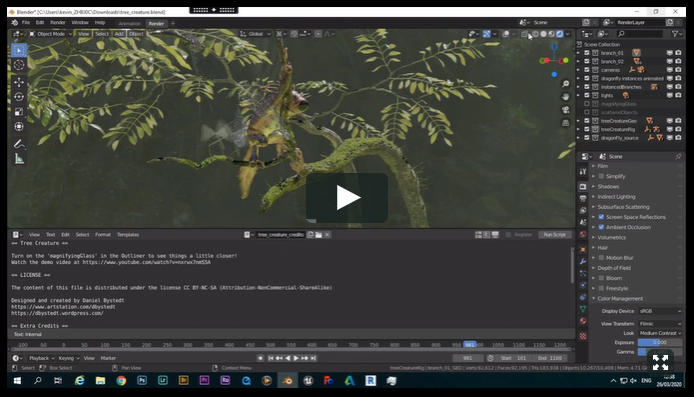Enable the Freestyle checkbox
This screenshot has width=694, height=397.
coord(601,288)
